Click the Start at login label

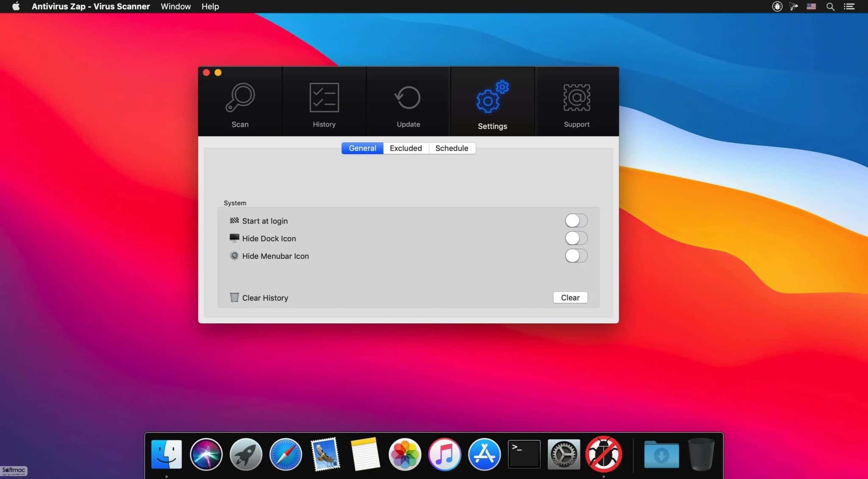265,221
